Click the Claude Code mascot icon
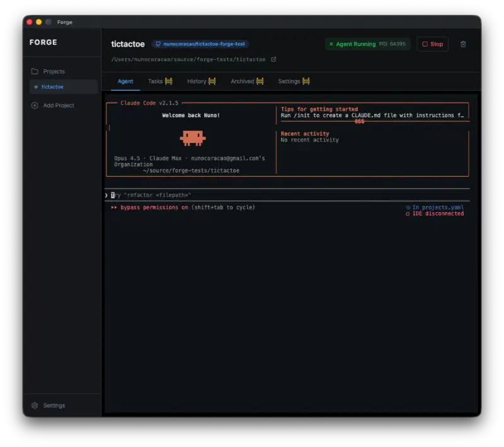Viewport: 504px width, 447px height. click(193, 138)
